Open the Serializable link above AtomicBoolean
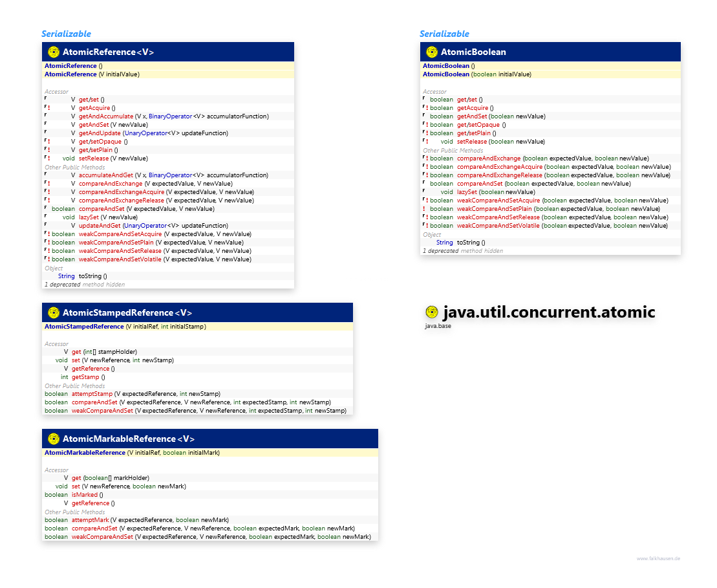This screenshot has height=588, width=717. (444, 34)
